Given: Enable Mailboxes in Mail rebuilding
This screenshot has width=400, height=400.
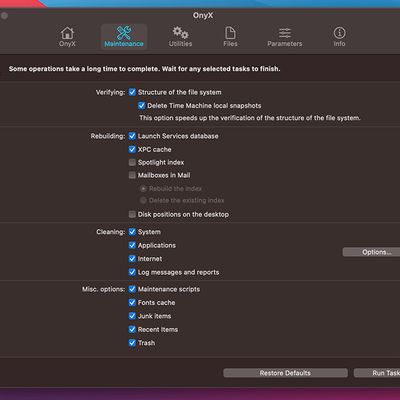Looking at the screenshot, I should coord(132,175).
